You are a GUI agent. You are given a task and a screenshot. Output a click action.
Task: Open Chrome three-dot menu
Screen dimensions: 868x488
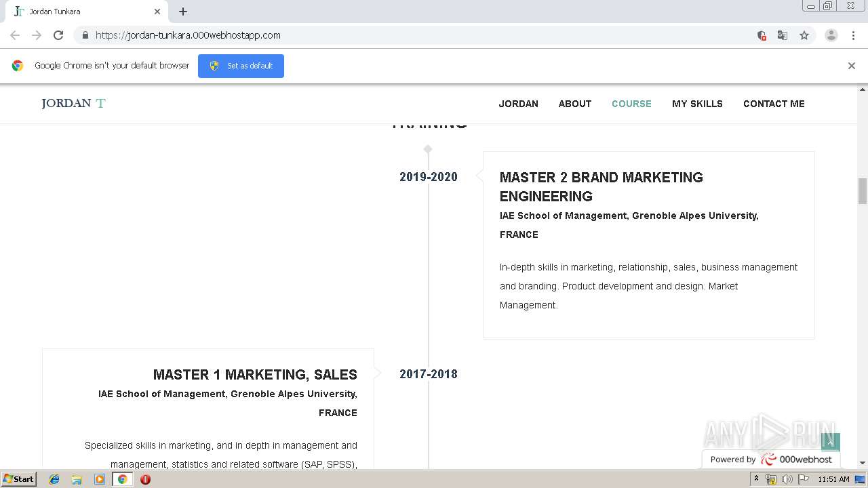[853, 35]
